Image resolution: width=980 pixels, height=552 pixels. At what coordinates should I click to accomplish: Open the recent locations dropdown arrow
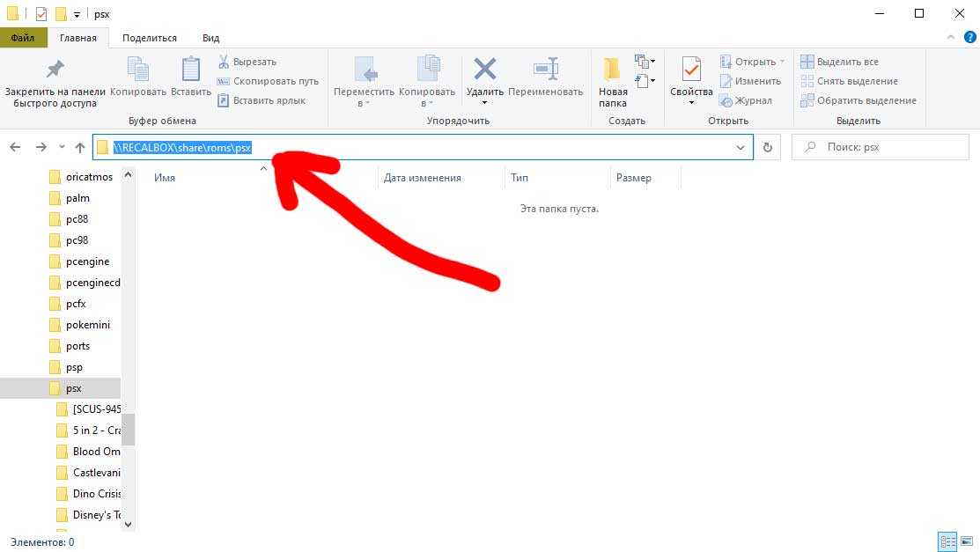pyautogui.click(x=62, y=148)
